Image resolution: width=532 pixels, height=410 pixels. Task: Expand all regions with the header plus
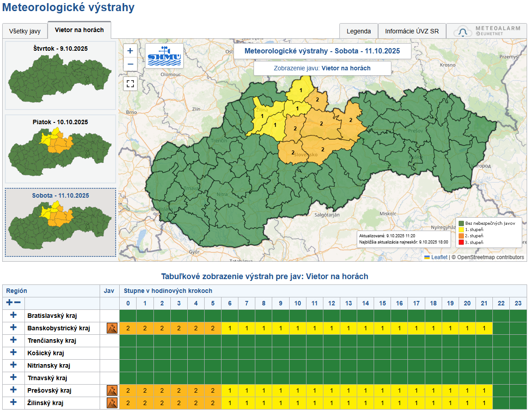(9, 303)
